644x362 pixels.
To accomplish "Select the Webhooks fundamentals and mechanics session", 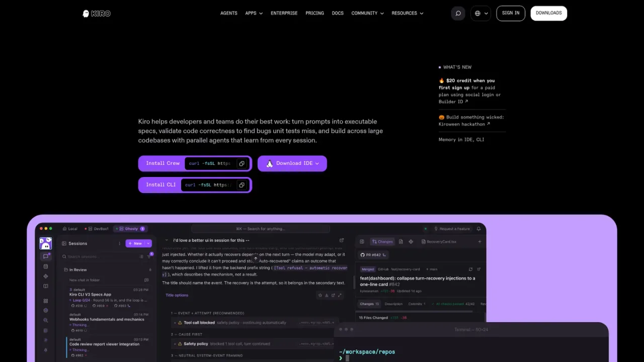I will pos(107,319).
